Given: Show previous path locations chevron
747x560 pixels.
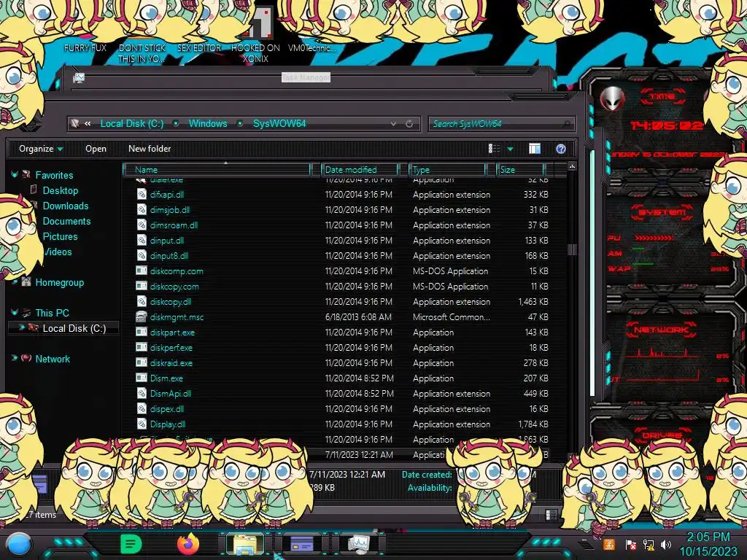Looking at the screenshot, I should 88,124.
